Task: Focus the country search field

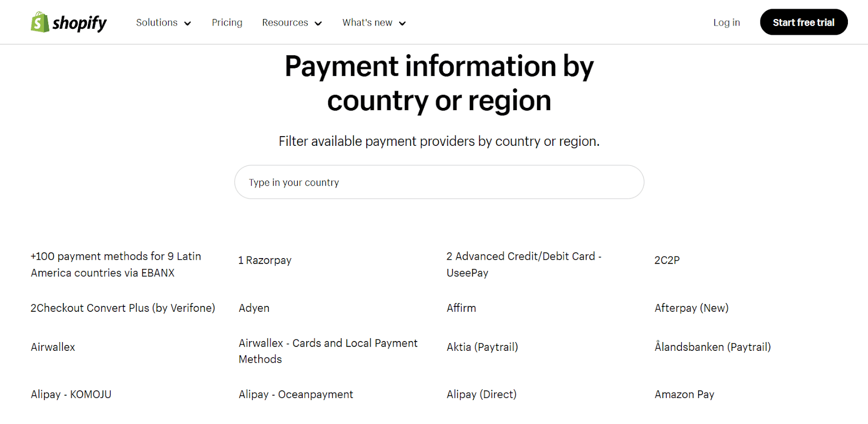Action: pos(439,182)
